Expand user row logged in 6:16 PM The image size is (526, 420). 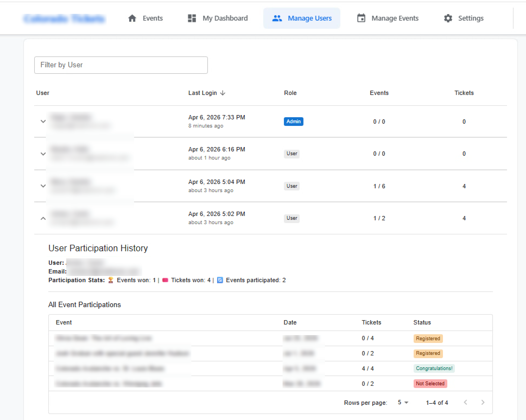click(43, 154)
